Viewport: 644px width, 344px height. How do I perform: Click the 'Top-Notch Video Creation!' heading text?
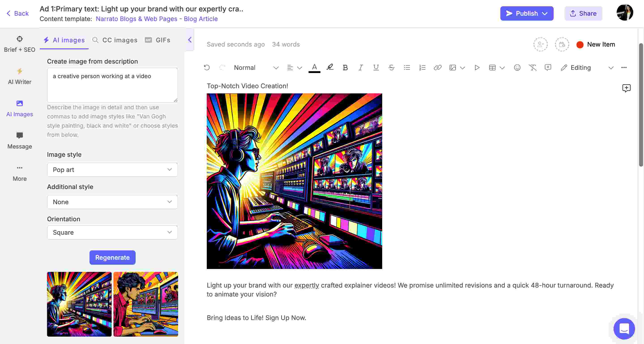click(x=247, y=86)
